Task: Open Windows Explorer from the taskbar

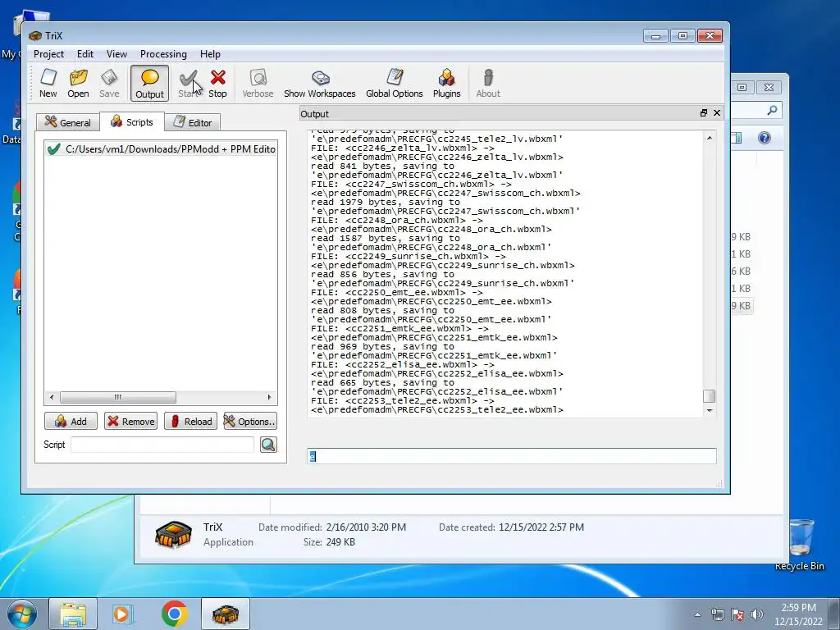Action: coord(73,614)
